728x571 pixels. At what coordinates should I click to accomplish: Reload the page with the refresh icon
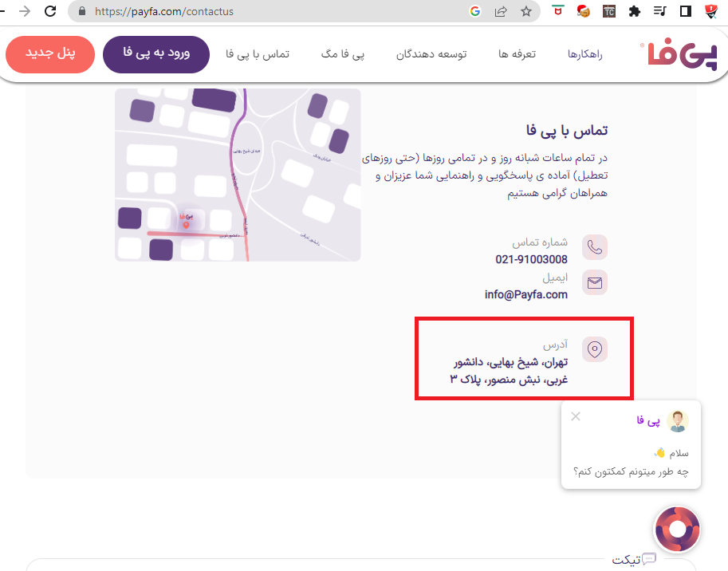click(50, 11)
